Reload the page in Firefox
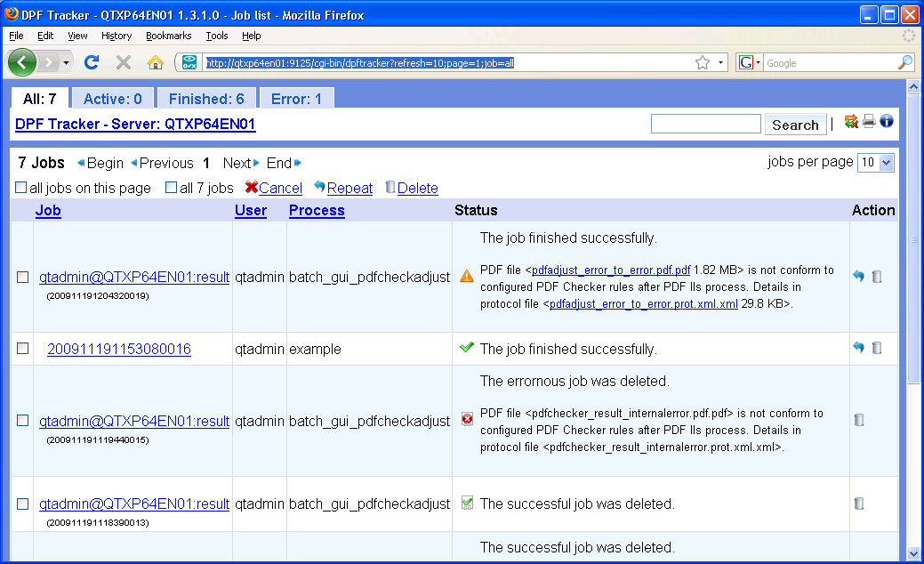924x564 pixels. pos(92,62)
